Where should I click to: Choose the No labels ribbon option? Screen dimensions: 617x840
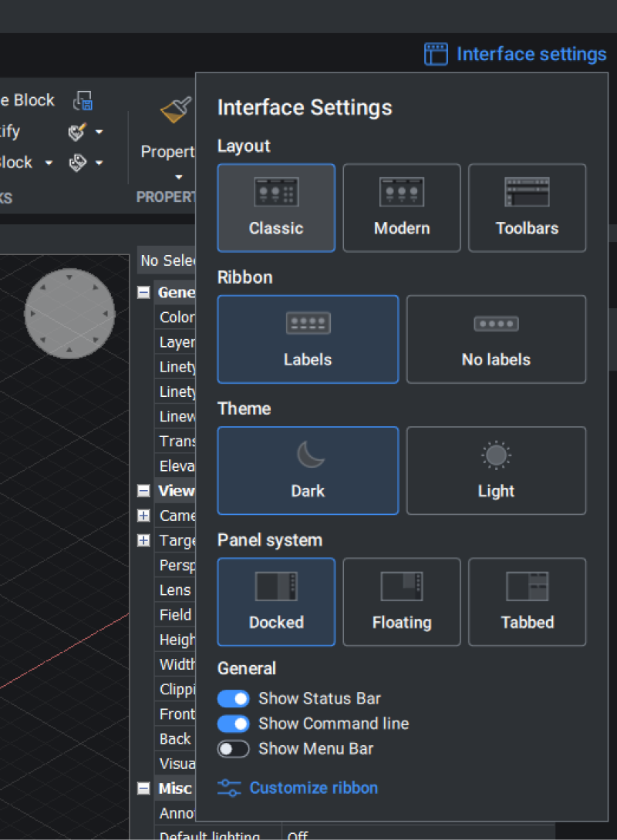pos(496,339)
